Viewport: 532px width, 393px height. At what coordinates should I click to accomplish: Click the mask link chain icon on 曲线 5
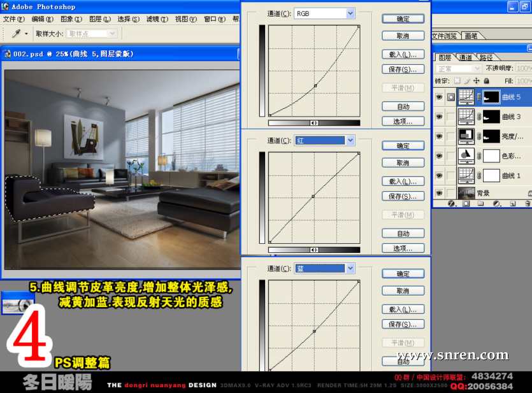coord(478,97)
